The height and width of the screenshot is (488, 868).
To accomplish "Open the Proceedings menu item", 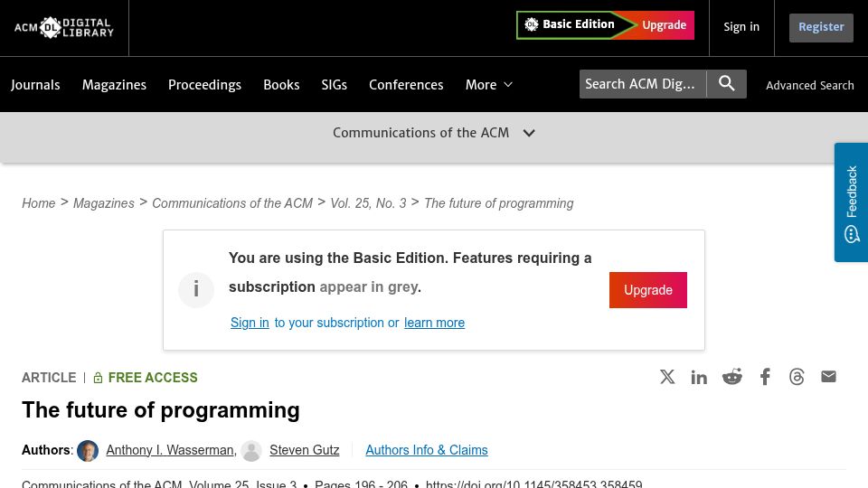I will pos(205,85).
